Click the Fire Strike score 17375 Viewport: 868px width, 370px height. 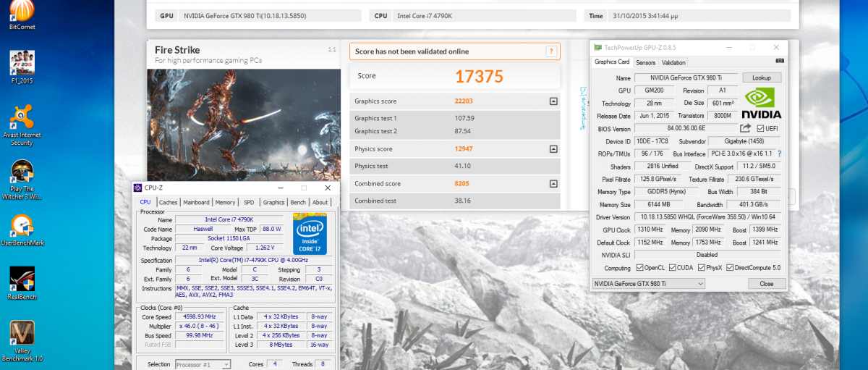click(479, 76)
